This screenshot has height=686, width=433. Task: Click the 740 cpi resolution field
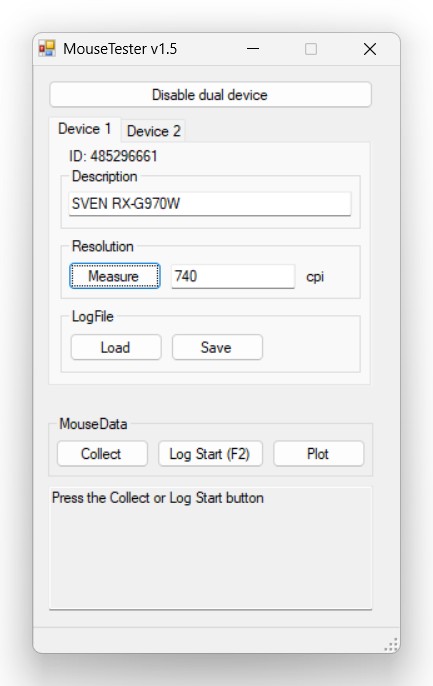pos(233,276)
